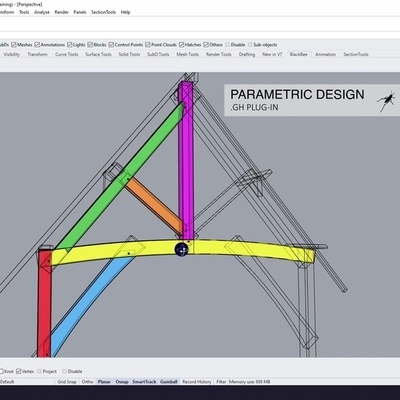The image size is (400, 400).
Task: Toggle the Hatches filter checkbox
Action: click(x=181, y=45)
